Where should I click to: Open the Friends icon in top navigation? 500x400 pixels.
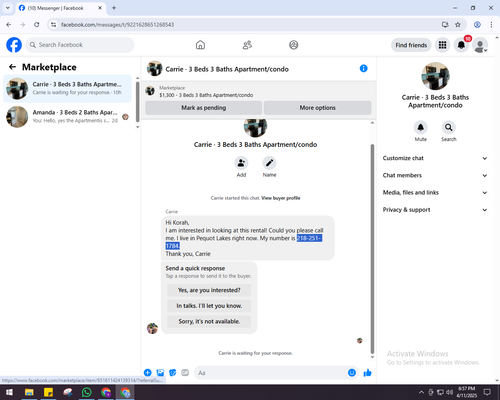[x=247, y=45]
